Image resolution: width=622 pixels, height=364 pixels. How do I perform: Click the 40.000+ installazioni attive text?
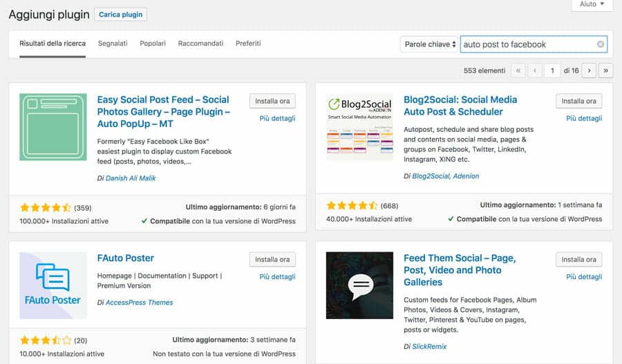369,219
